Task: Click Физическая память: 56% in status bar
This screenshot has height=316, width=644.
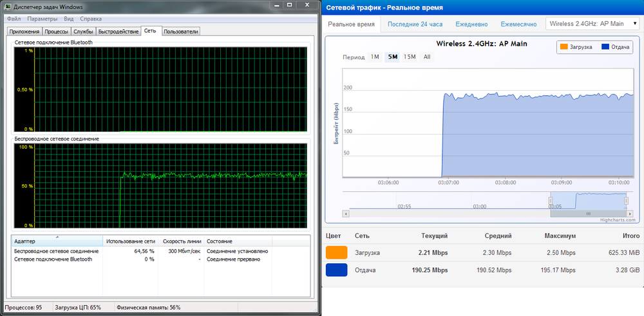Action: (x=149, y=307)
